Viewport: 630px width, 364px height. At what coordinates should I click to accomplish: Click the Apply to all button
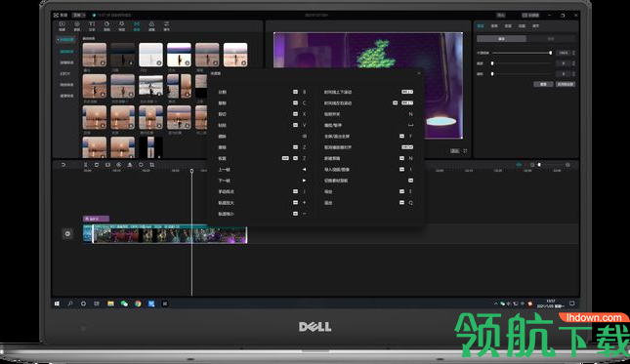click(x=566, y=84)
